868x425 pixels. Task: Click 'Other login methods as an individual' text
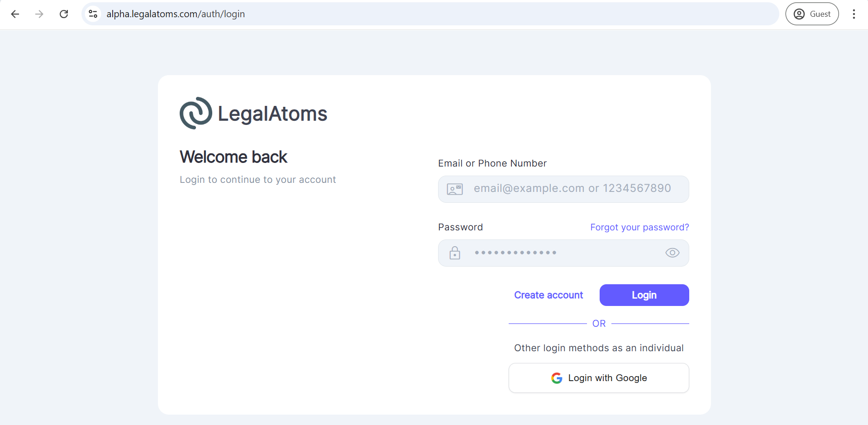click(599, 348)
